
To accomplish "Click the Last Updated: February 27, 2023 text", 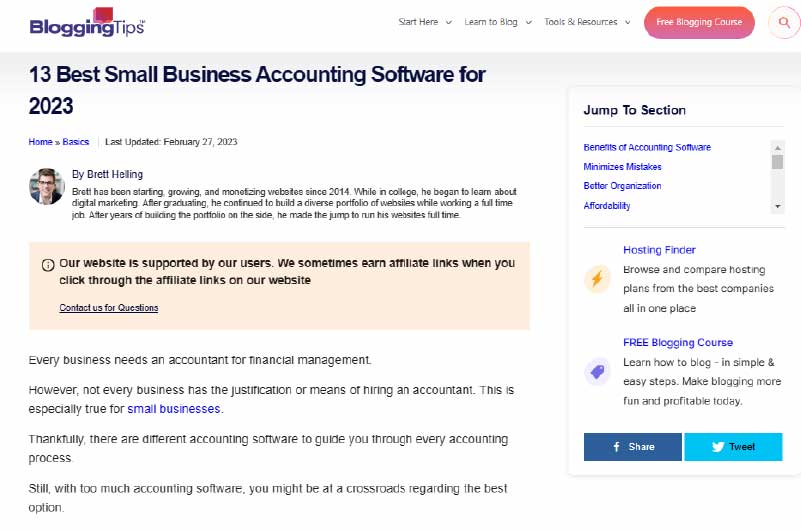I will pyautogui.click(x=171, y=142).
